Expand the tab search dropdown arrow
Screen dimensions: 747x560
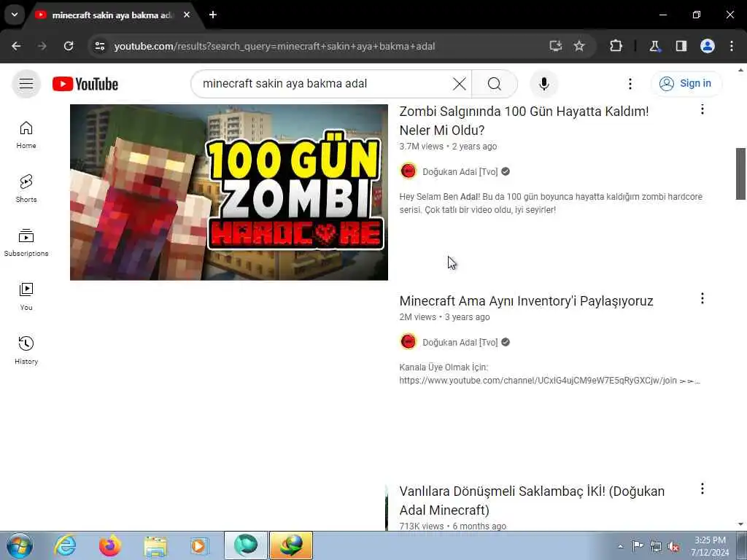pos(15,15)
